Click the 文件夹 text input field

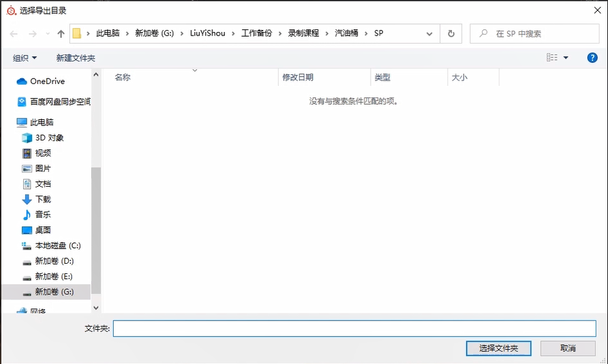pyautogui.click(x=354, y=329)
